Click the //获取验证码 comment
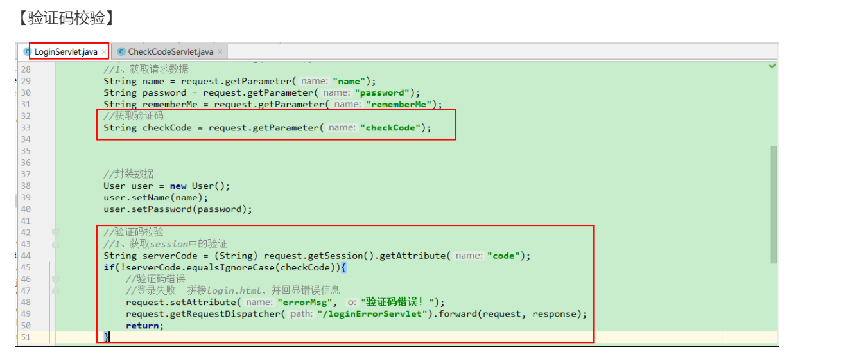The image size is (868, 361). coord(134,116)
